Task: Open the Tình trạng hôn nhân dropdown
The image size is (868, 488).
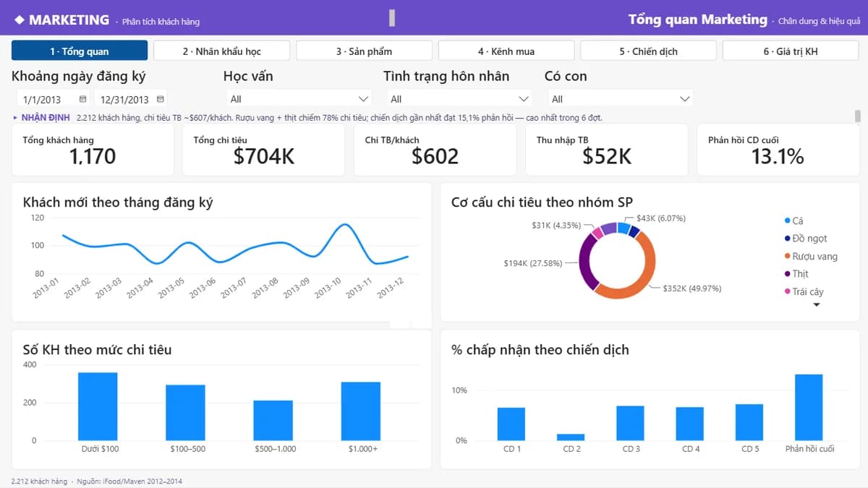Action: pos(459,99)
